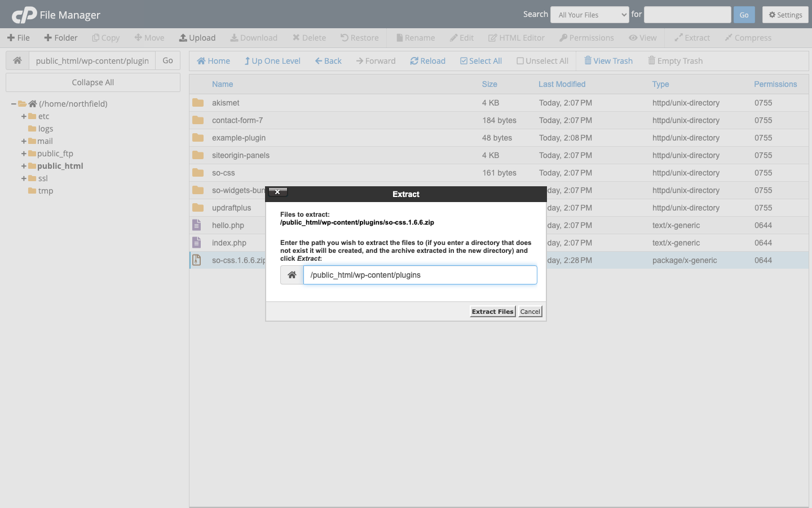This screenshot has width=812, height=508.
Task: Expand the public_ftp folder in the tree
Action: pyautogui.click(x=24, y=154)
